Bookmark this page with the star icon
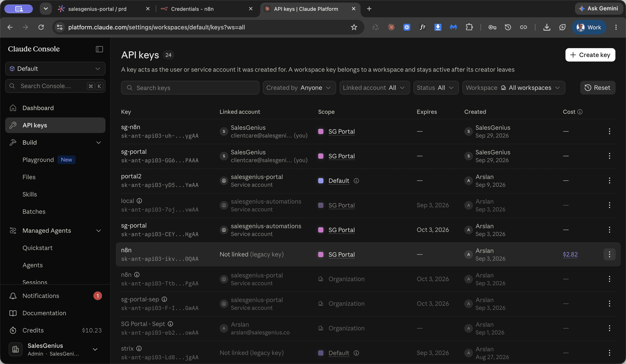 (354, 27)
